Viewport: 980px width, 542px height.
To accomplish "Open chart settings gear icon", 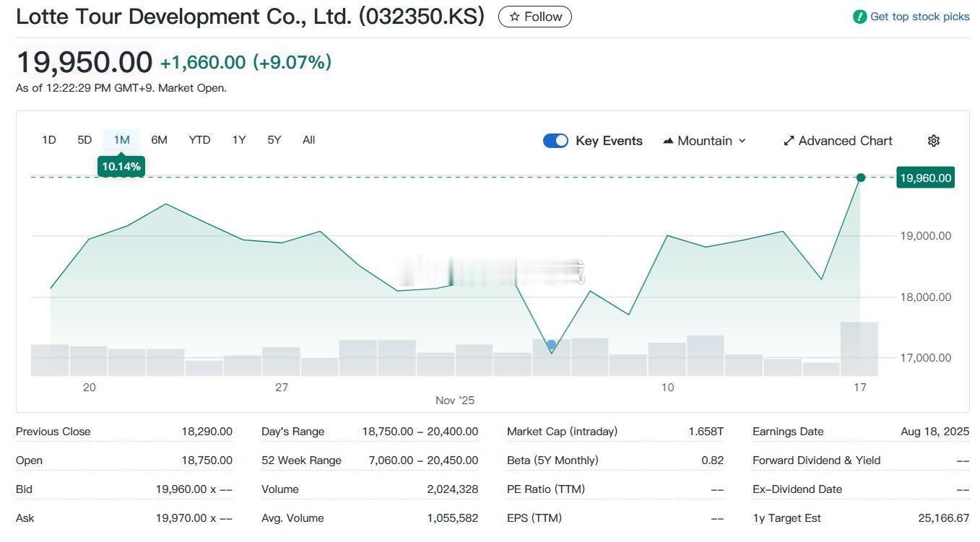I will point(933,141).
